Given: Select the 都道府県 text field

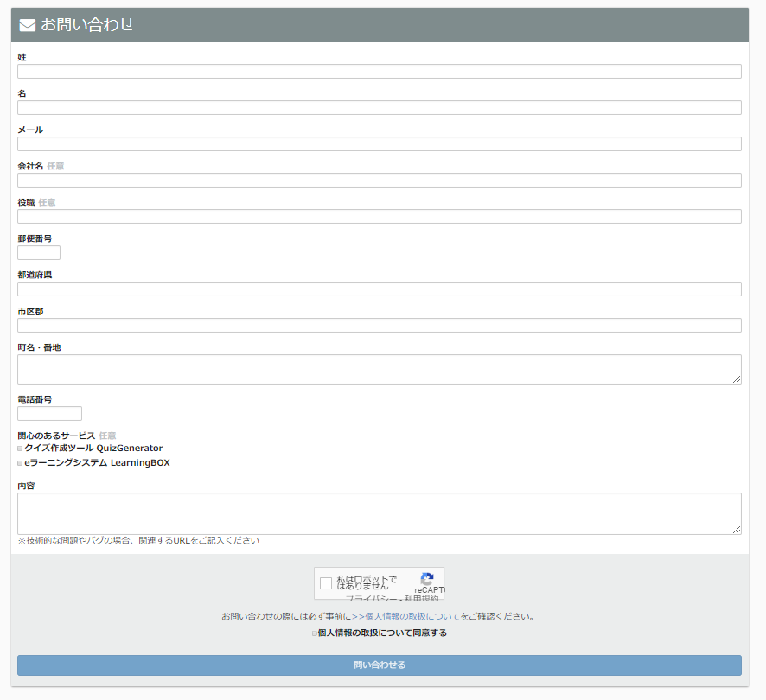Looking at the screenshot, I should (x=379, y=289).
